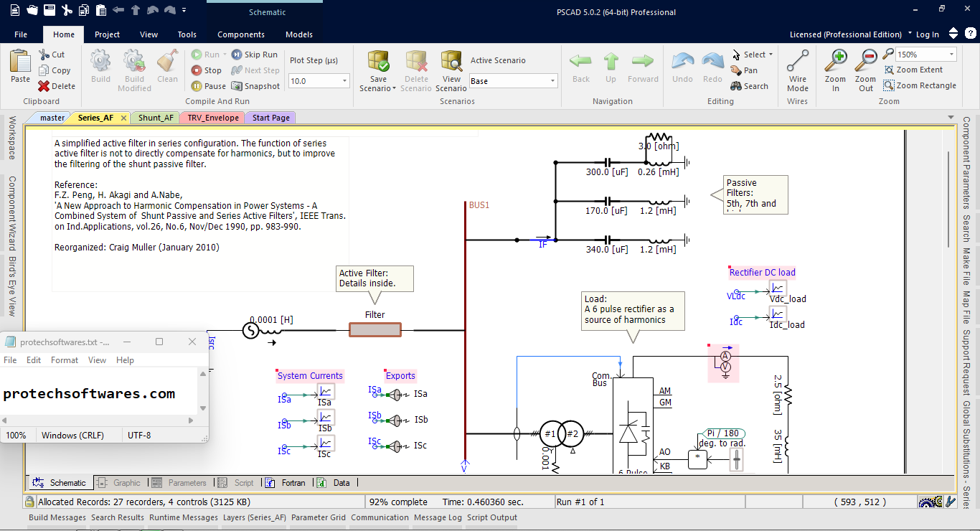
Task: Click the Select arrow tool
Action: pyautogui.click(x=748, y=55)
